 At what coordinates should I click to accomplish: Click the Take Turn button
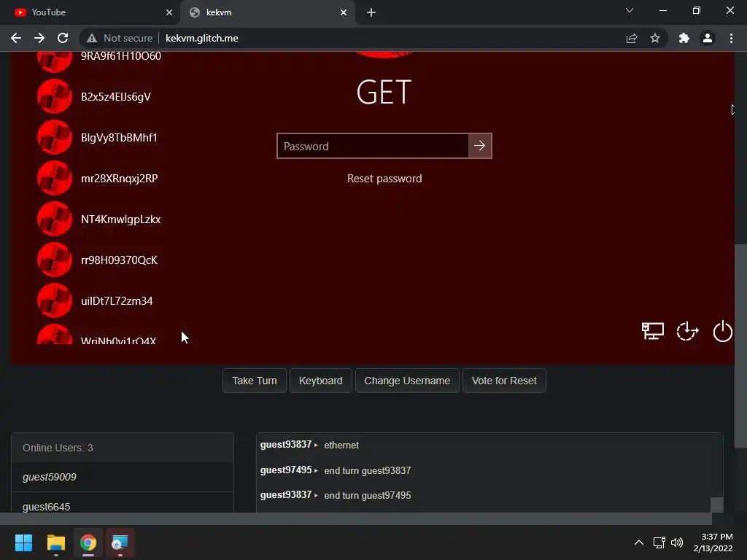click(255, 381)
